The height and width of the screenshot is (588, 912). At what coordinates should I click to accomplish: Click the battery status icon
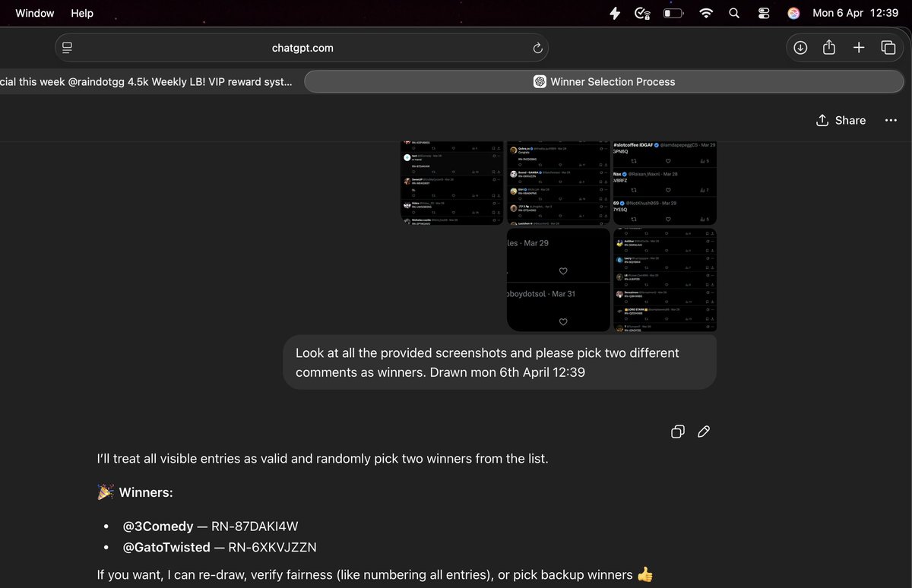(673, 13)
